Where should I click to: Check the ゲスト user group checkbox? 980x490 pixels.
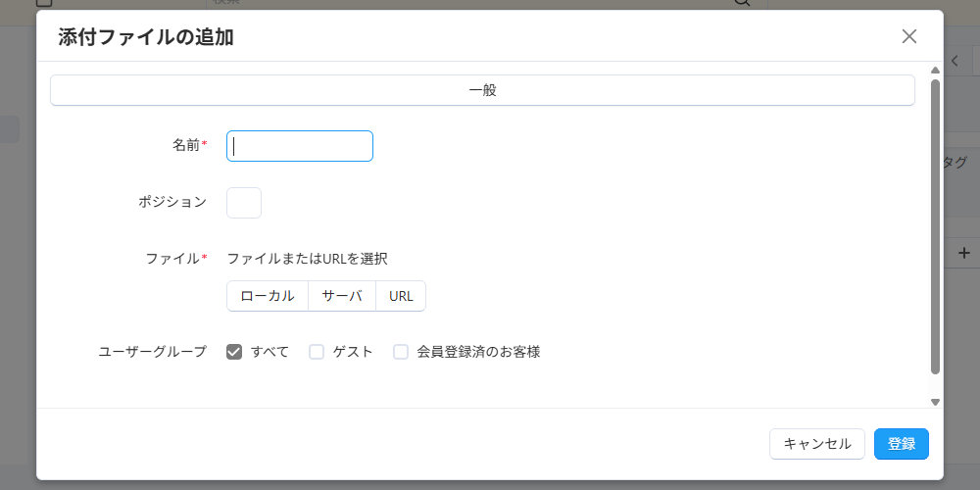pyautogui.click(x=317, y=352)
